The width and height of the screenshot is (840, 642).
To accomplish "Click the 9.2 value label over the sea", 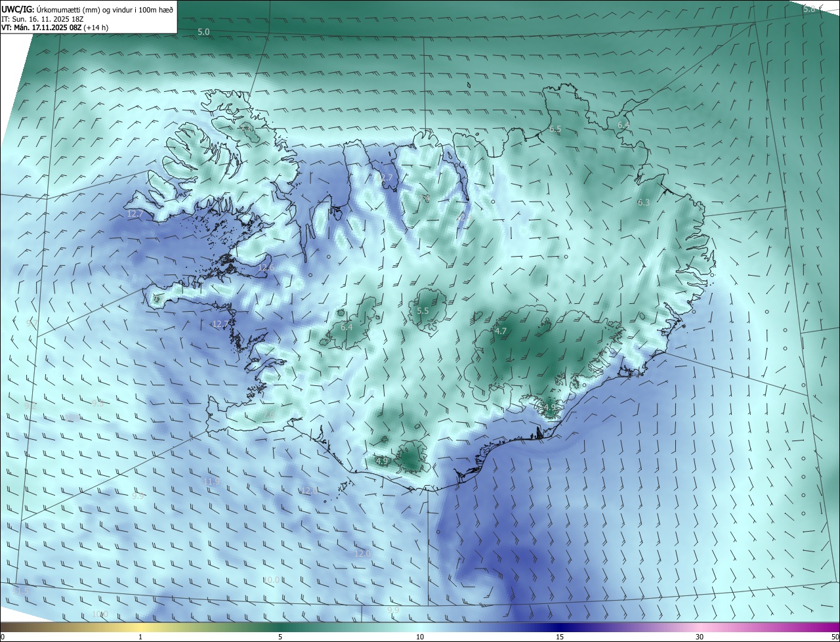I will (31, 406).
